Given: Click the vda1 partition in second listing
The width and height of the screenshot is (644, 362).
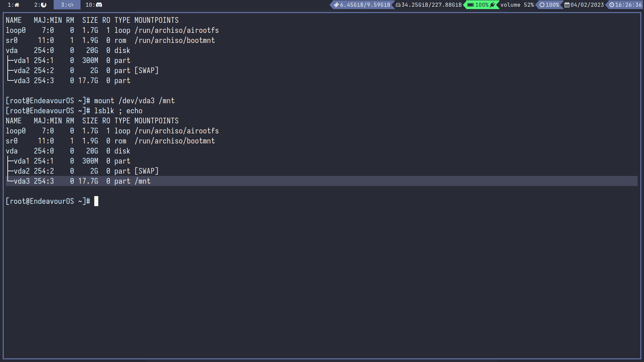Looking at the screenshot, I should pyautogui.click(x=21, y=161).
